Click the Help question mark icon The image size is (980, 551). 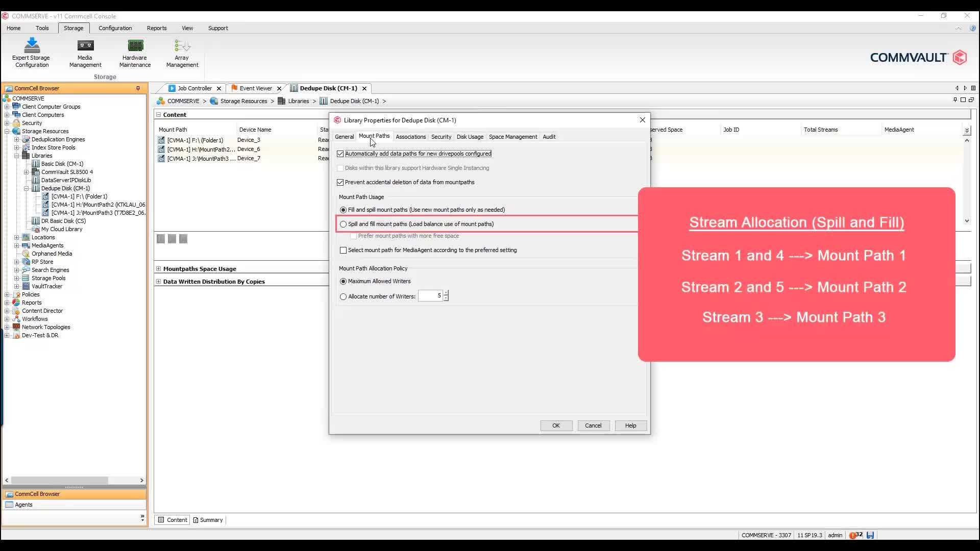(973, 28)
